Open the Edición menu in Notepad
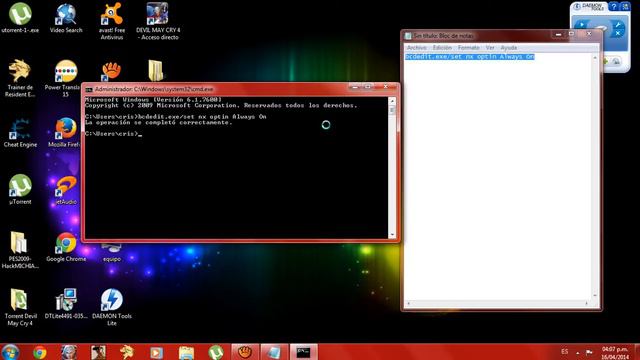This screenshot has height=360, width=640. click(x=442, y=48)
